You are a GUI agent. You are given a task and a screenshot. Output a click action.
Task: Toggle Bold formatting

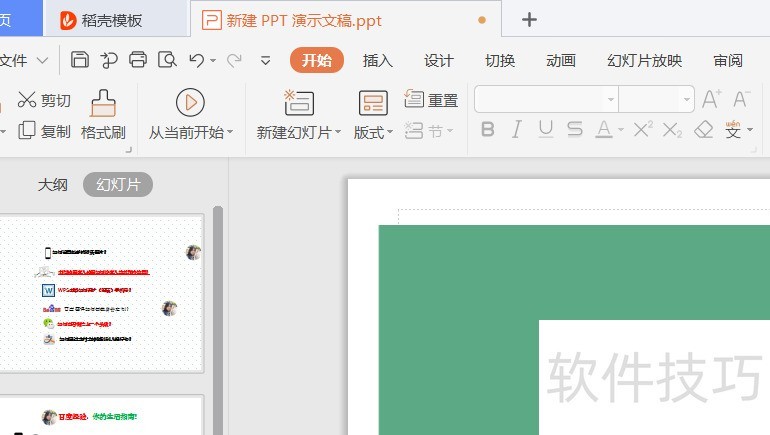coord(488,130)
